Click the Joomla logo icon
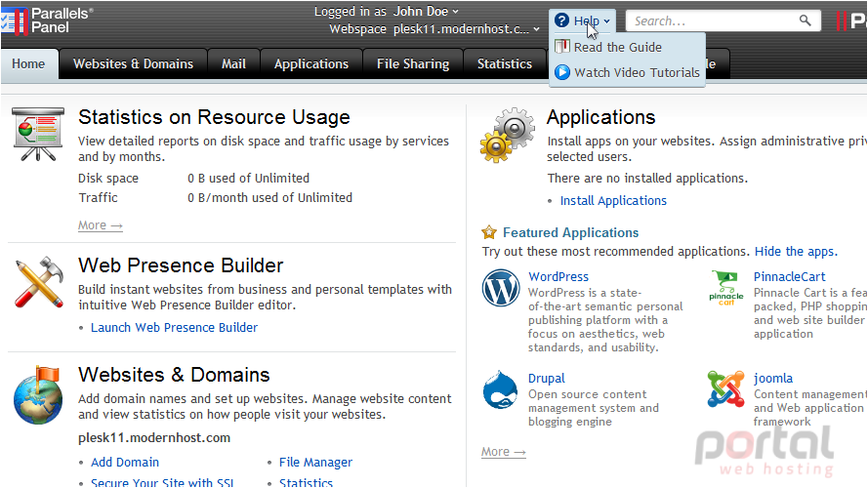The image size is (868, 488). tap(725, 389)
